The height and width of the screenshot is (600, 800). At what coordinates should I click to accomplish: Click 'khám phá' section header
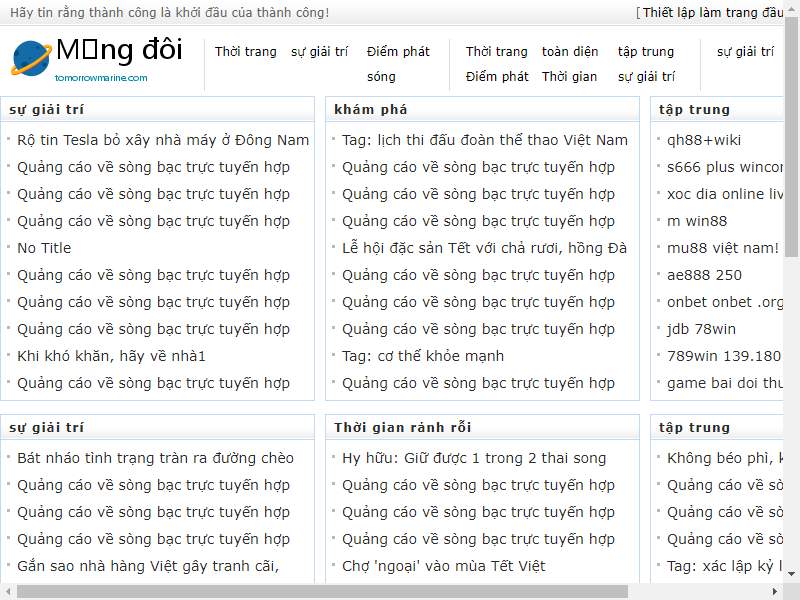(x=370, y=110)
